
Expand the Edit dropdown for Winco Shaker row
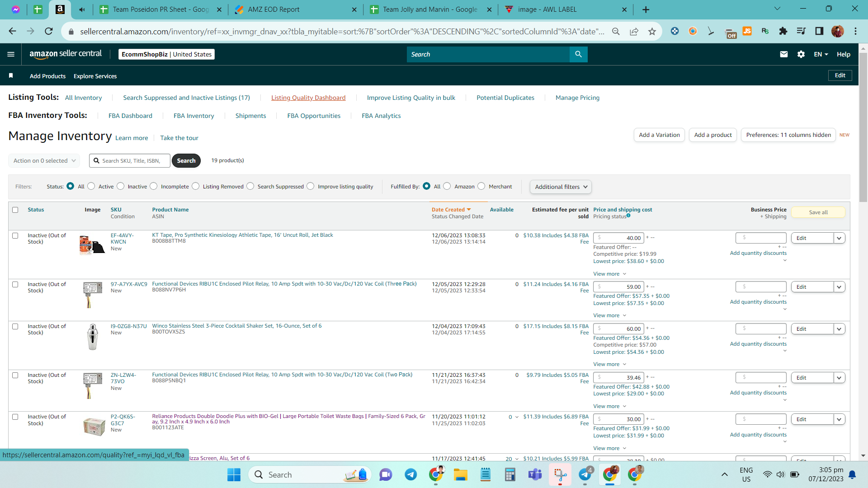(x=840, y=329)
